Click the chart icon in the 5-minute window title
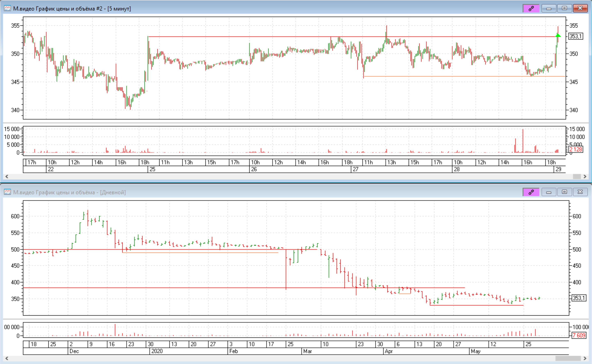592x364 pixels. 7,8
